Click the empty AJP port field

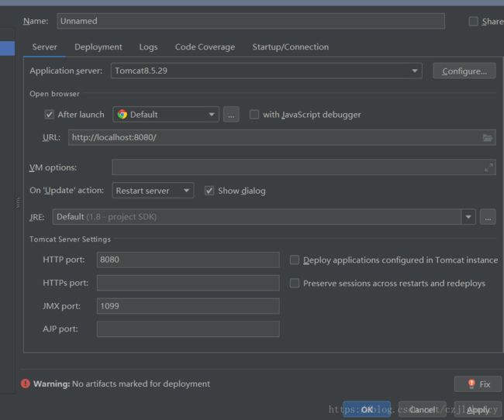188,329
